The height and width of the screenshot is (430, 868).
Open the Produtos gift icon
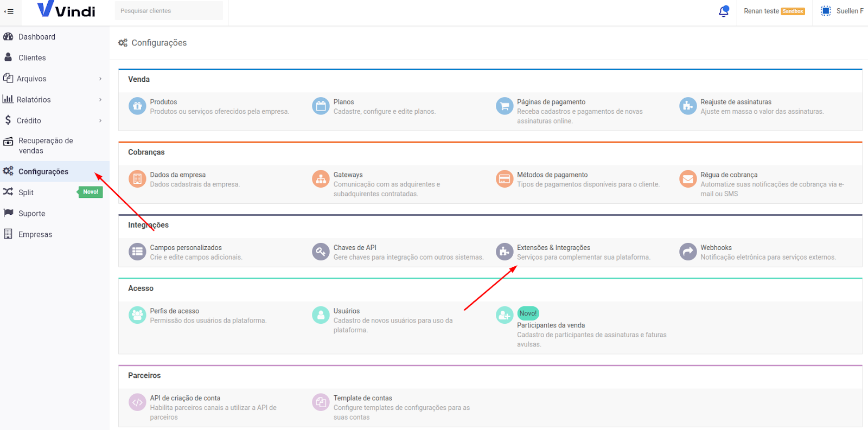coord(137,106)
